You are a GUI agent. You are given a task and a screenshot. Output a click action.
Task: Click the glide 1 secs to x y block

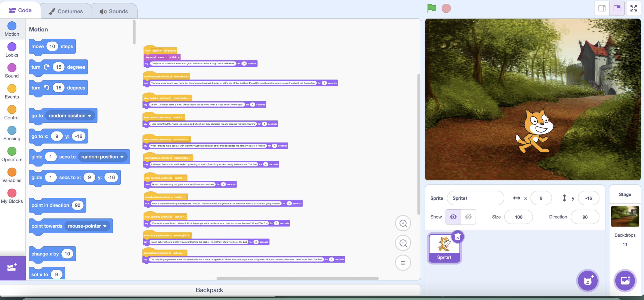75,178
